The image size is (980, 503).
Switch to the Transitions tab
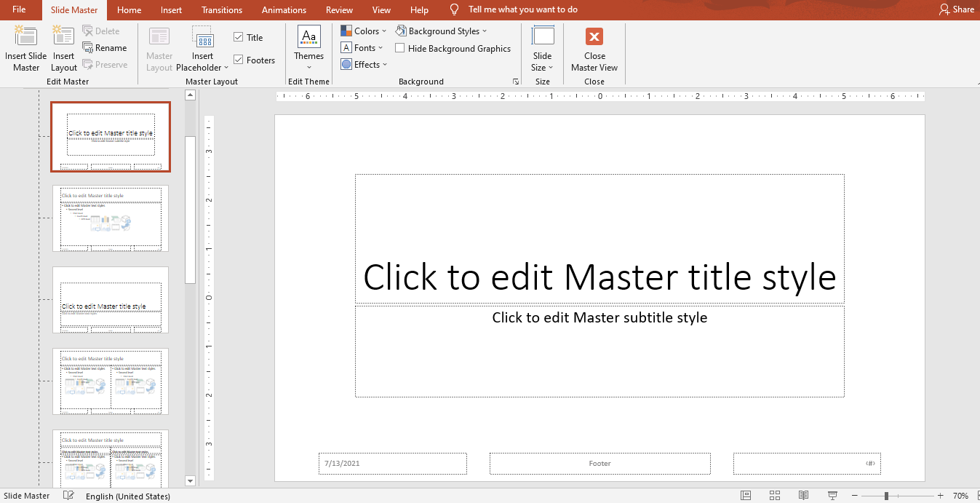[x=222, y=9]
